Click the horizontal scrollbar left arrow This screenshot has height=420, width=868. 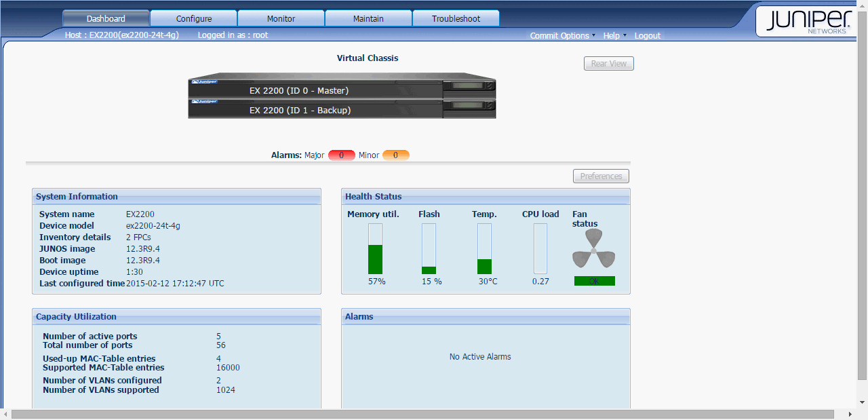(x=5, y=414)
